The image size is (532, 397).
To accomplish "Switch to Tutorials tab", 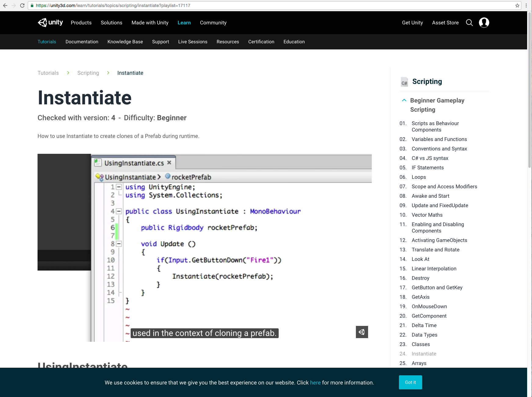I will pyautogui.click(x=47, y=42).
